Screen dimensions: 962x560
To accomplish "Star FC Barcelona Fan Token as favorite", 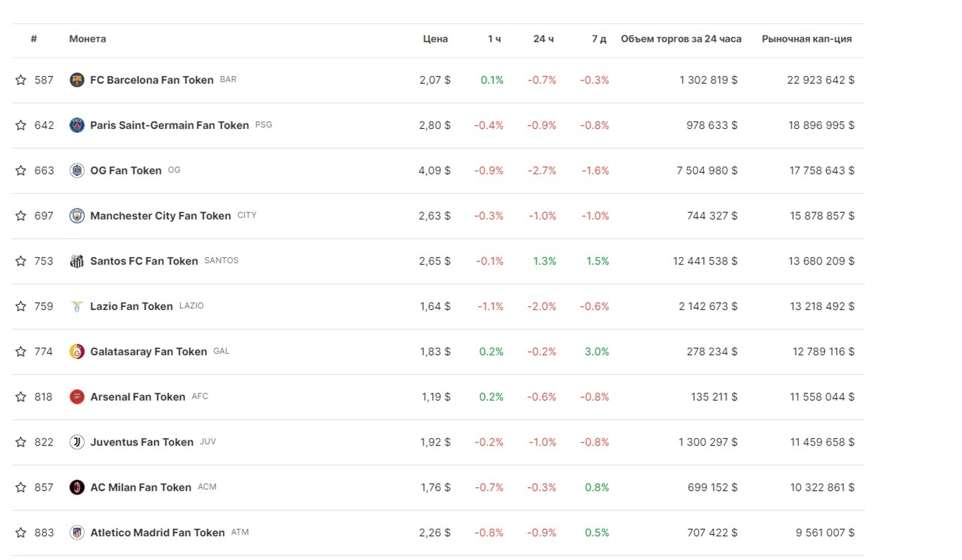I will (21, 80).
